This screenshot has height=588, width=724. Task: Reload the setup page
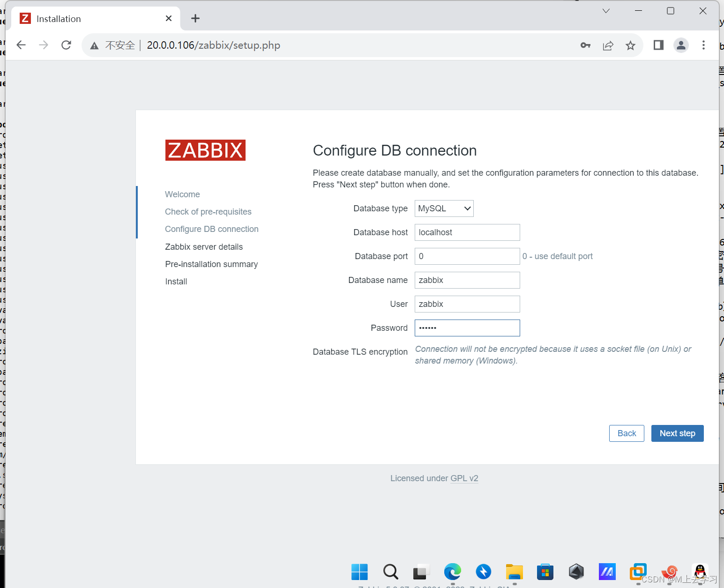tap(66, 45)
